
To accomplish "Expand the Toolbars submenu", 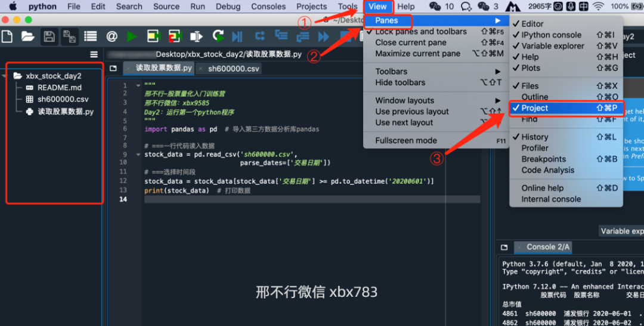I will tap(436, 72).
